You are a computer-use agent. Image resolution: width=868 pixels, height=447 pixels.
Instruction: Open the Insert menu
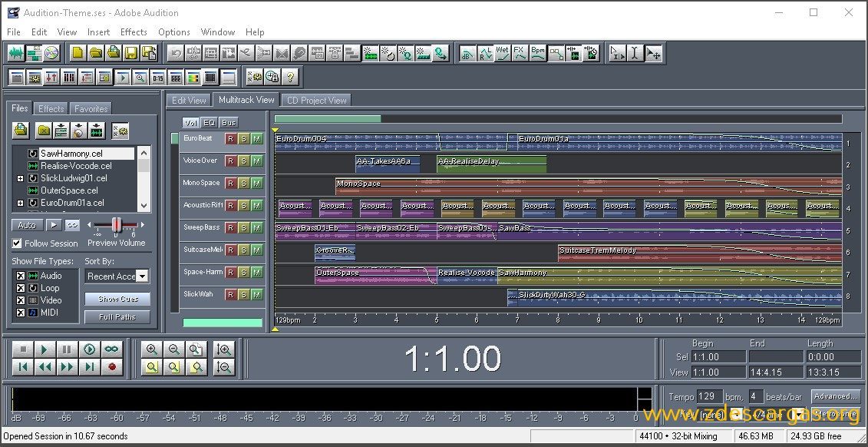click(x=98, y=32)
